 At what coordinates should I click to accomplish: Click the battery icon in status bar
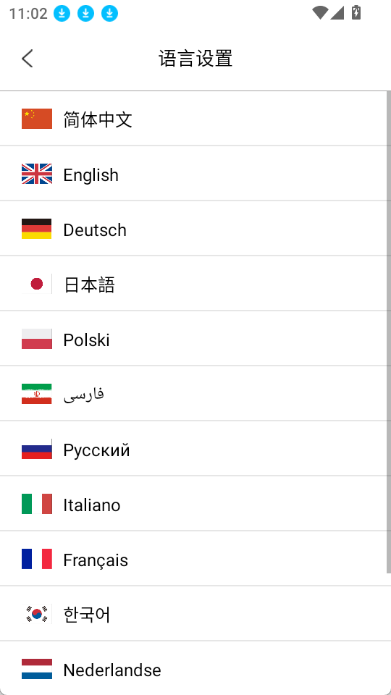(x=356, y=12)
